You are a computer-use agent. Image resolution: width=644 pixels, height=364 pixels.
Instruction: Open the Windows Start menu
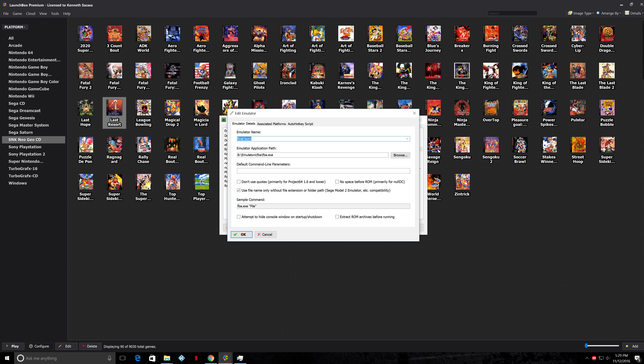[x=7, y=358]
